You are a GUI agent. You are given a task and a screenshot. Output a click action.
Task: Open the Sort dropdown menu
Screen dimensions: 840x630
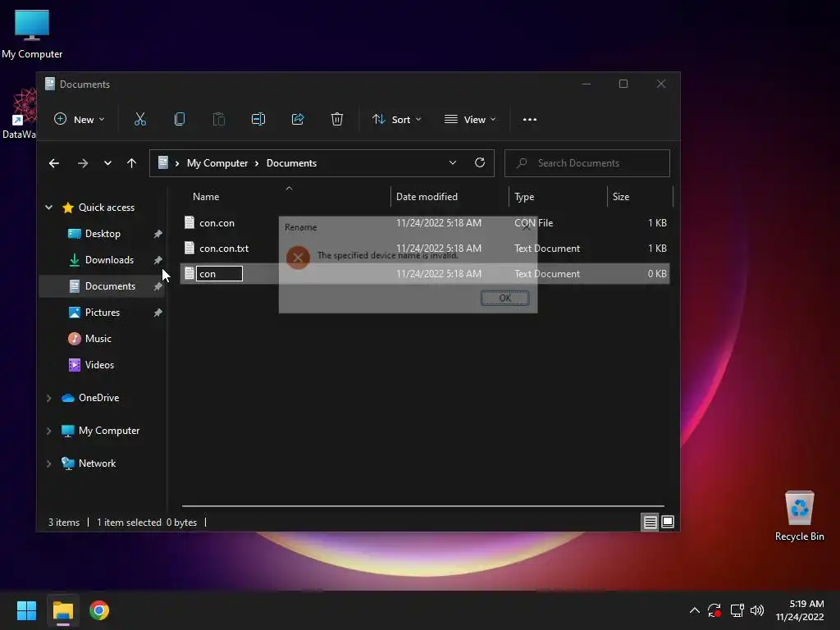click(x=397, y=119)
